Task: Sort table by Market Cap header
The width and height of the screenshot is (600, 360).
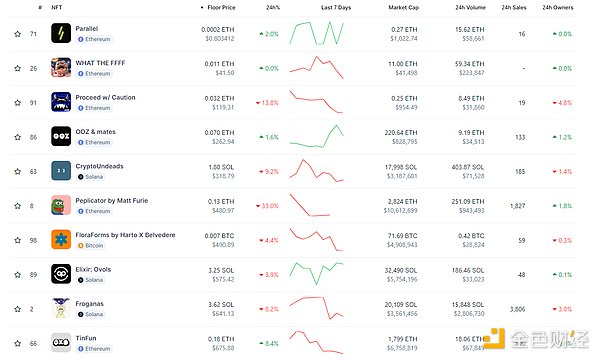Action: (x=403, y=7)
